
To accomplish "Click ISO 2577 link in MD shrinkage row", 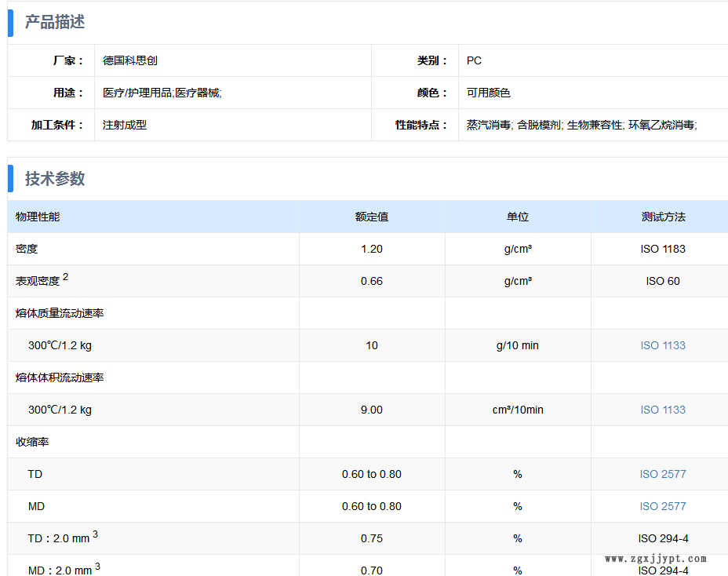I will (x=662, y=506).
